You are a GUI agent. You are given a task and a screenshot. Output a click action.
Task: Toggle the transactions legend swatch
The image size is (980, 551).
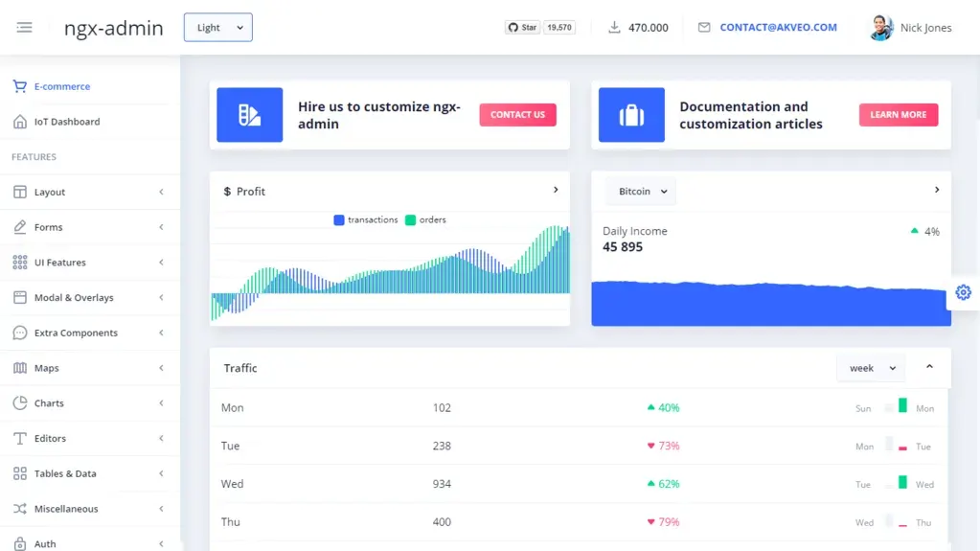[339, 220]
